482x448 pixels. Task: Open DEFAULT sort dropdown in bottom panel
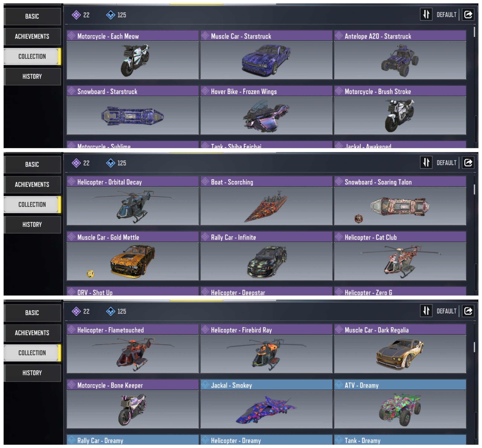[x=446, y=311]
